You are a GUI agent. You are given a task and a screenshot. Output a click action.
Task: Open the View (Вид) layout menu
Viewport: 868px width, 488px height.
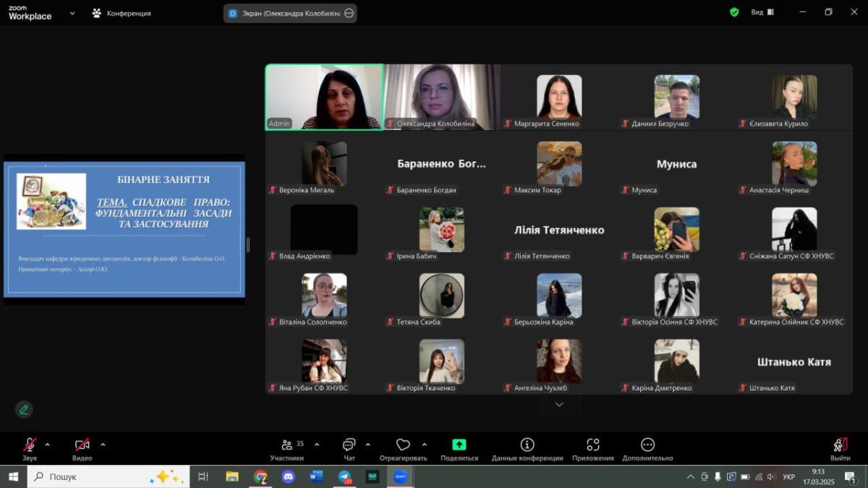coord(762,12)
